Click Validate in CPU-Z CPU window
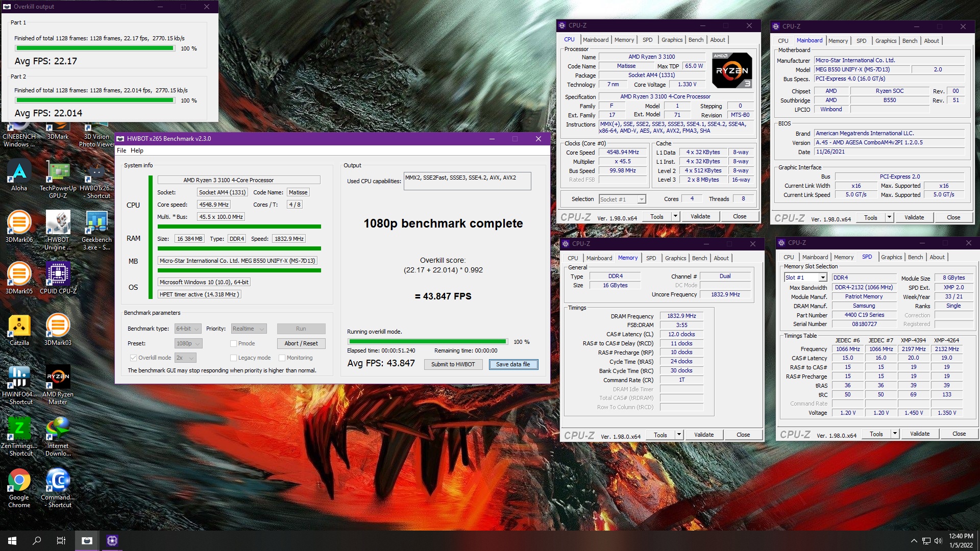980x551 pixels. point(700,216)
